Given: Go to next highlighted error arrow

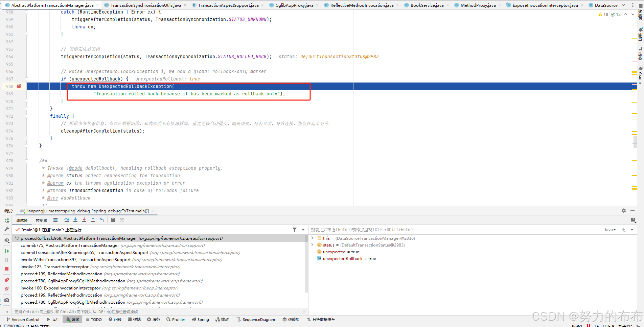Looking at the screenshot, I should (633, 14).
